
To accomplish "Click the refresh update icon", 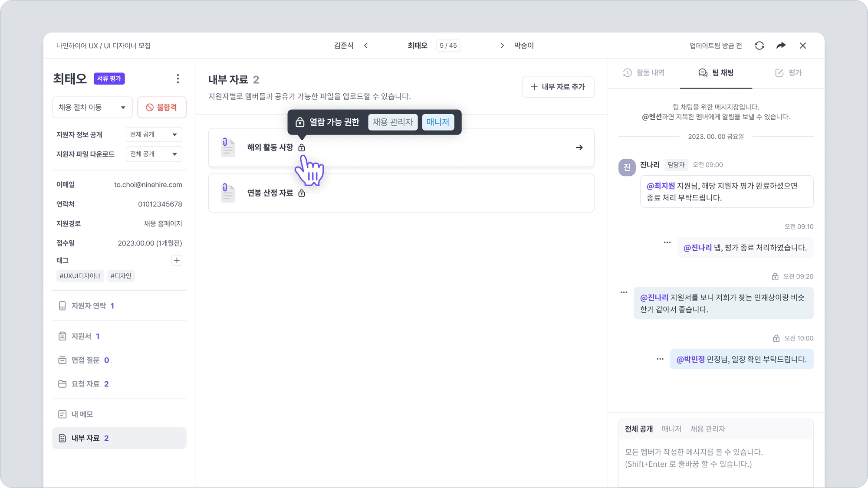I will coord(759,46).
